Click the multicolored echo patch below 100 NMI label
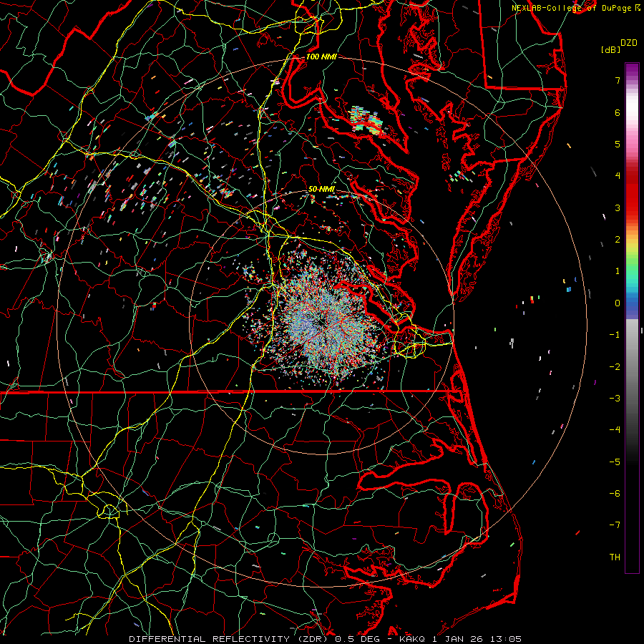 [x=365, y=119]
